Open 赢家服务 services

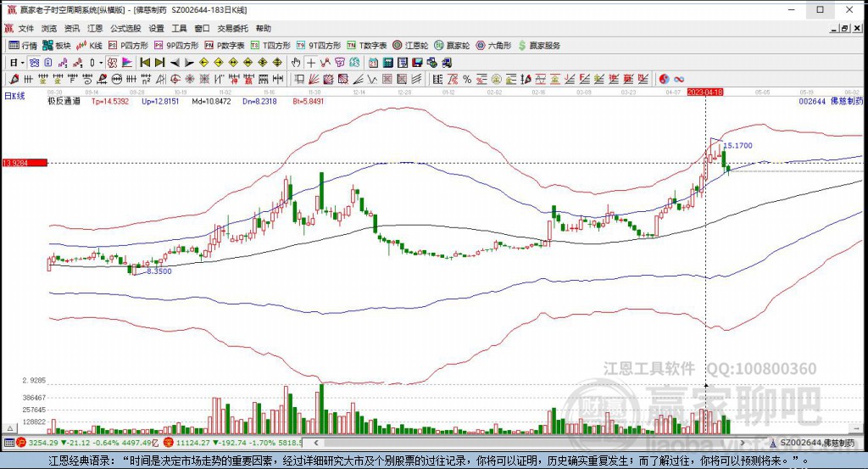pyautogui.click(x=539, y=46)
